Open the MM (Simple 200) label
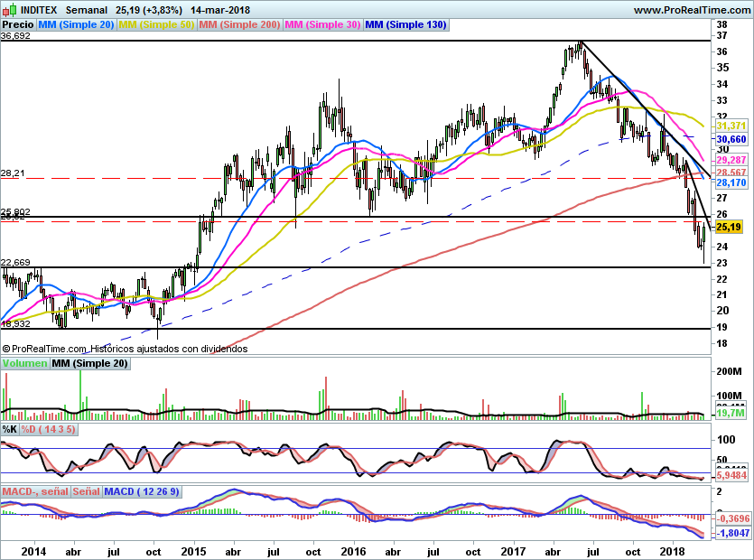The height and width of the screenshot is (560, 754). coord(239,24)
